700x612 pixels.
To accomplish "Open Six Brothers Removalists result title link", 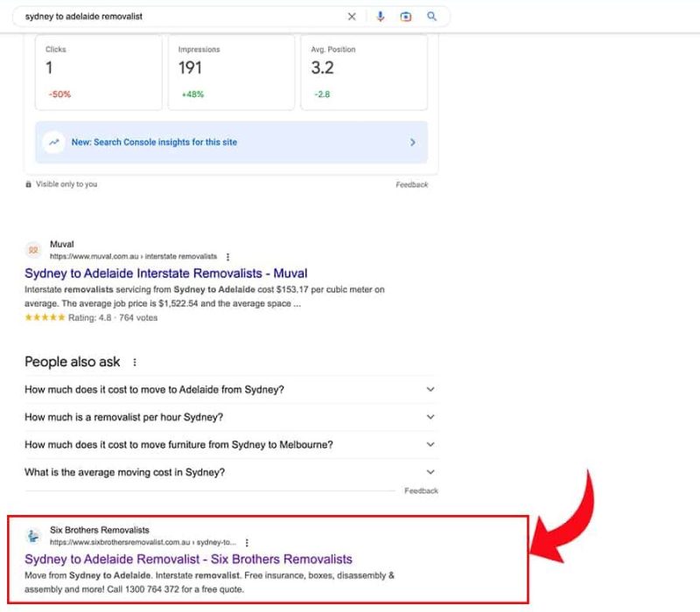I will (188, 559).
